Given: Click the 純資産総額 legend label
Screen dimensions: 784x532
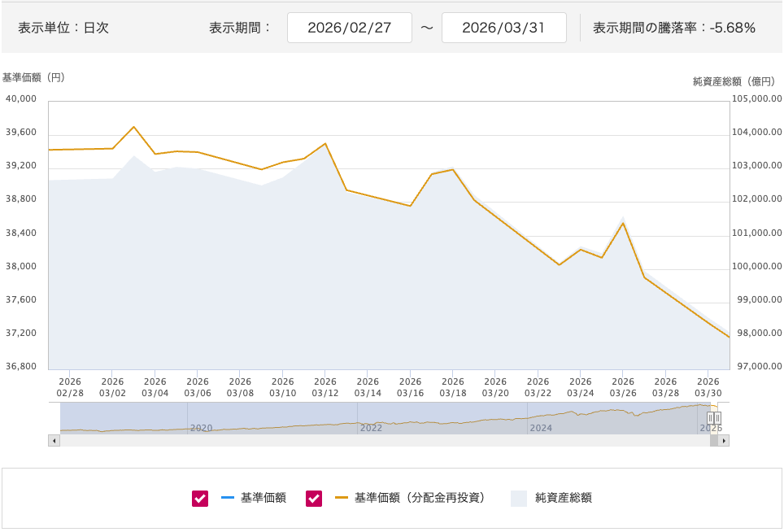Looking at the screenshot, I should (563, 498).
